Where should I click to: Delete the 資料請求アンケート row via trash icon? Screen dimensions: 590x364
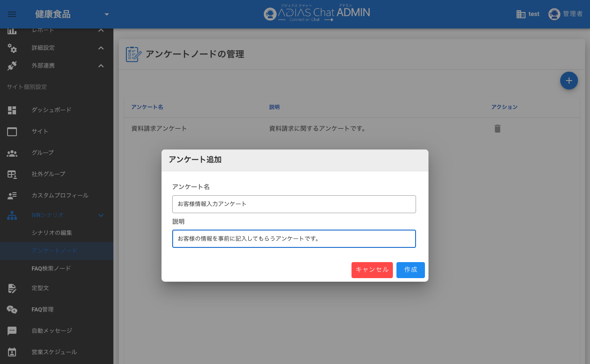click(497, 129)
